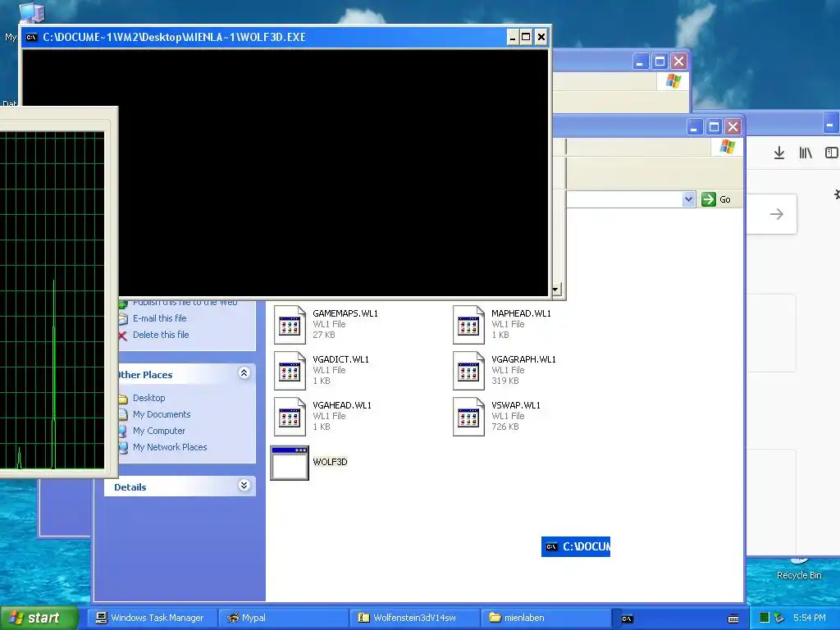Screen dimensions: 840x630
Task: Open the browser library icon
Action: coord(806,153)
